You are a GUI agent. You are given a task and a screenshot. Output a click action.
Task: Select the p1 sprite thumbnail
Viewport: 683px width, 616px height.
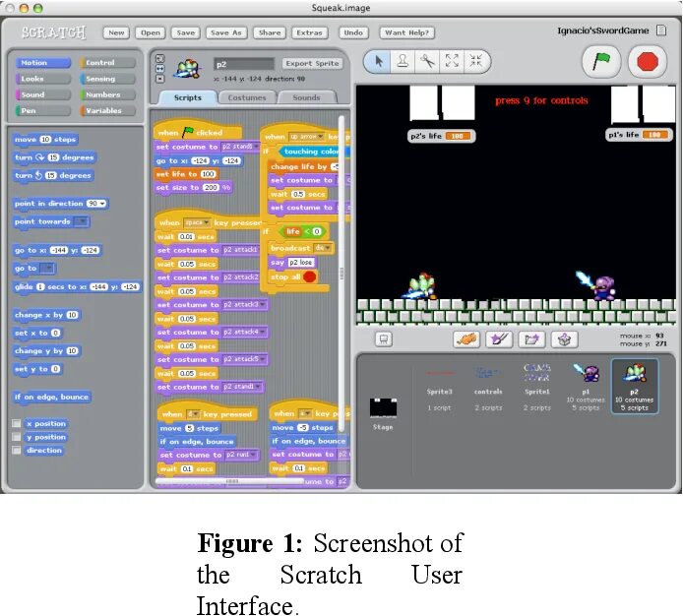click(586, 387)
